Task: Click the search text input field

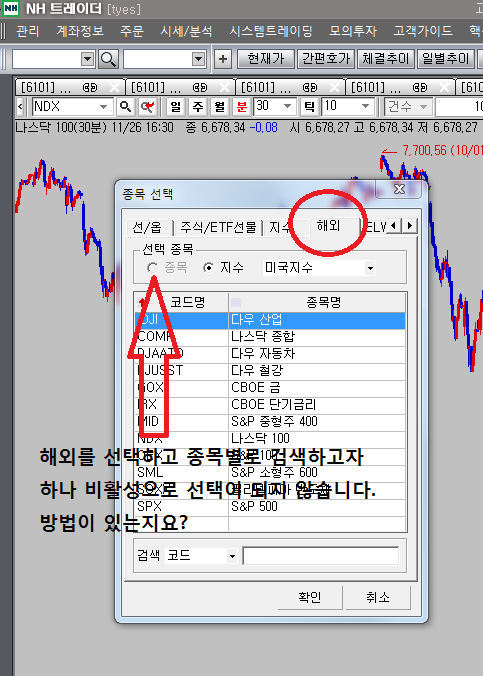Action: click(x=320, y=556)
